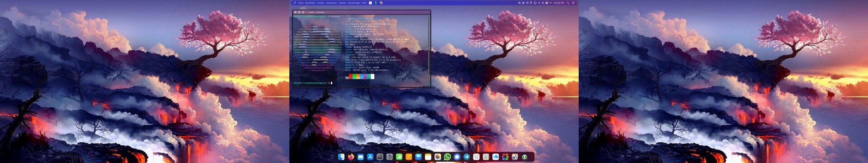Screen dimensions: 868x163
Task: Launch the green Numbers chart app
Action: point(399,157)
